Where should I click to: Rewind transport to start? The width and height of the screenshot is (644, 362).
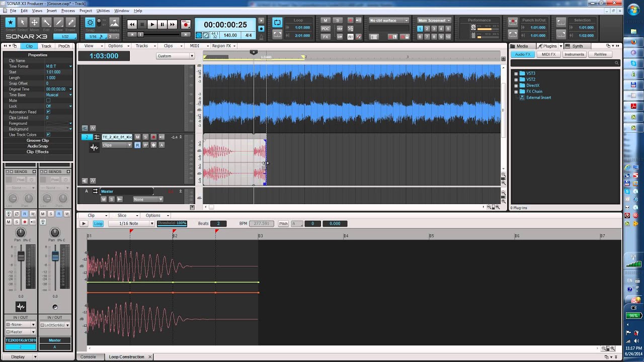pos(132,24)
